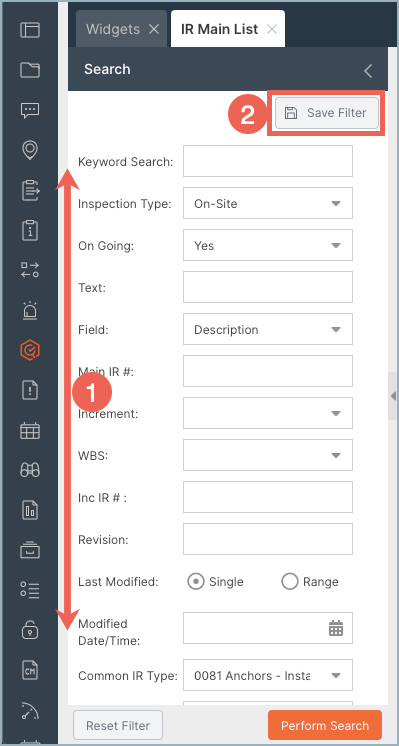Close the IR Main List tab

click(272, 29)
